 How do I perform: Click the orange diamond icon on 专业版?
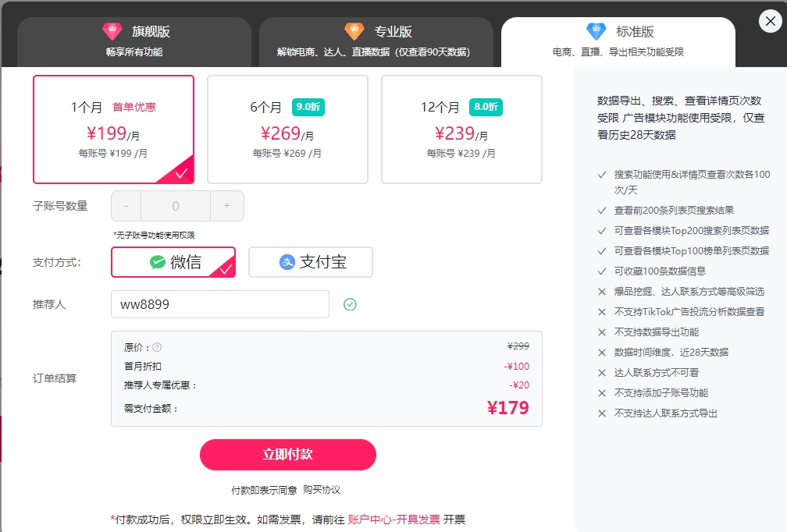pos(354,31)
